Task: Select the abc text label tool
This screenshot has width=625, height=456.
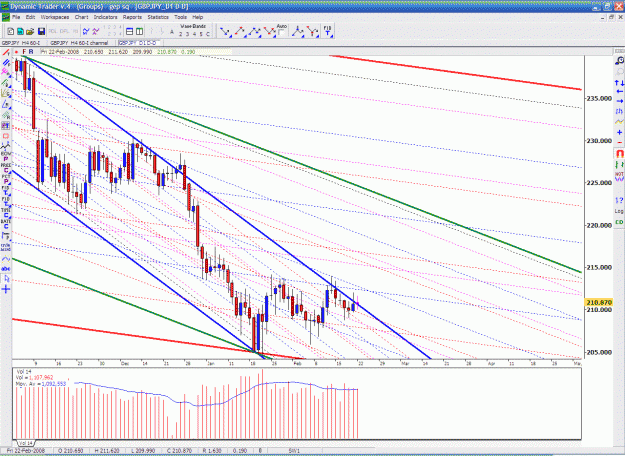Action: point(6,269)
